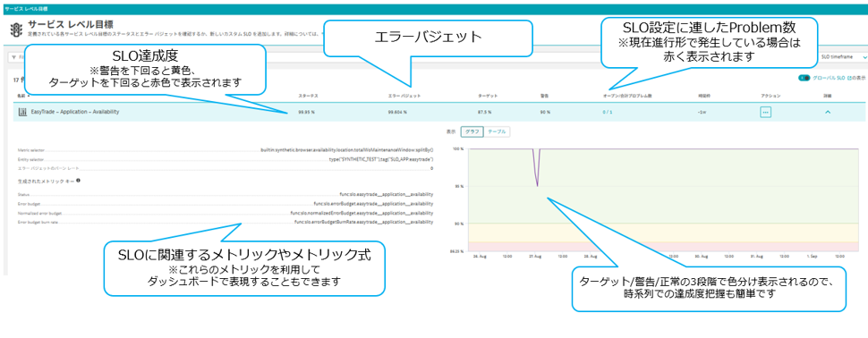Open the 0 / 1 problems link
The width and height of the screenshot is (868, 338).
click(607, 112)
